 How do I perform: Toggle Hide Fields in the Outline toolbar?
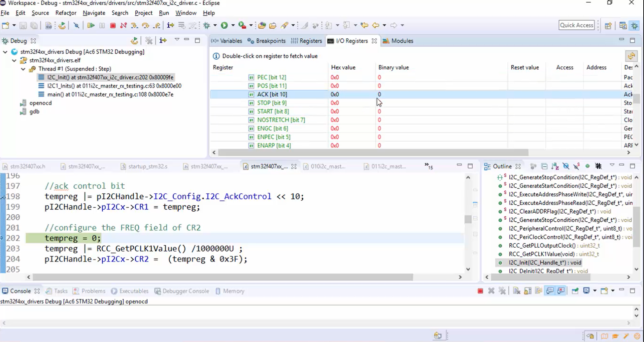pos(566,166)
